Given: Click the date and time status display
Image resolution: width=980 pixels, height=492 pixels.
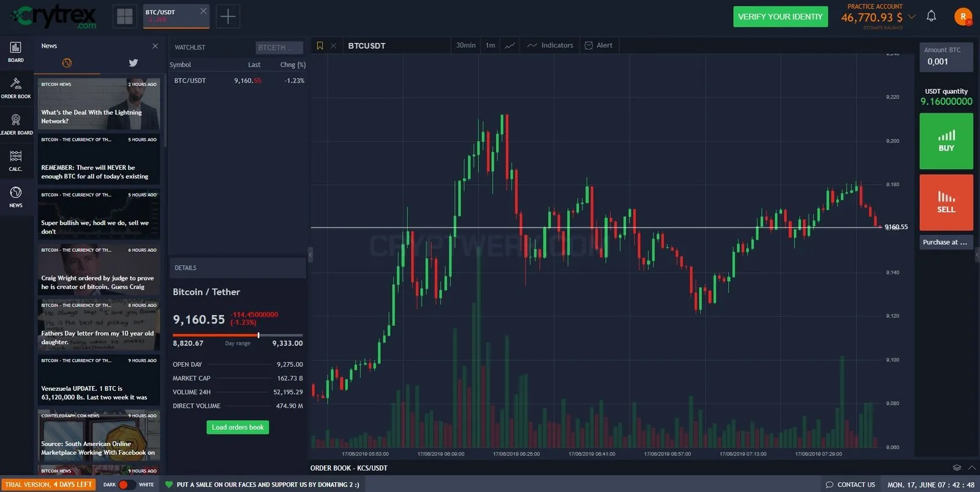Looking at the screenshot, I should 931,485.
